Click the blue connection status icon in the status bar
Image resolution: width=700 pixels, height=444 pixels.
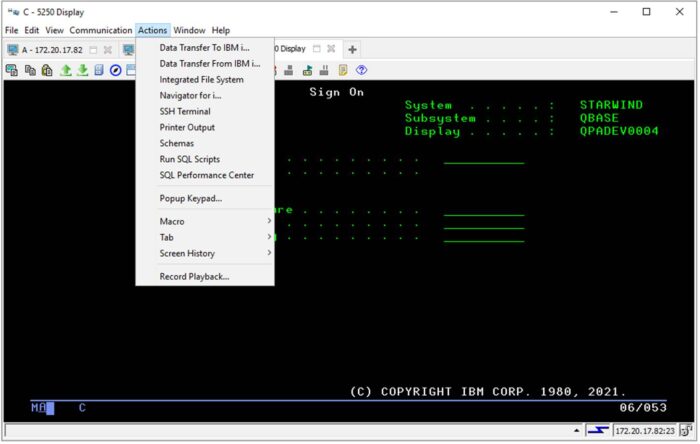coord(596,430)
